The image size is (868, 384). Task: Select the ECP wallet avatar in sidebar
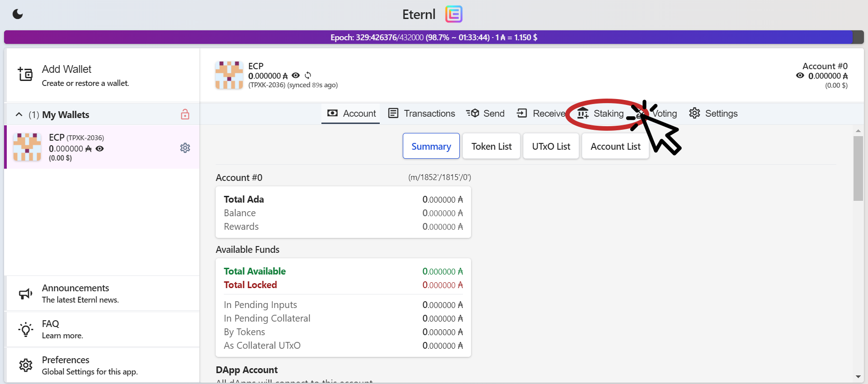(27, 147)
